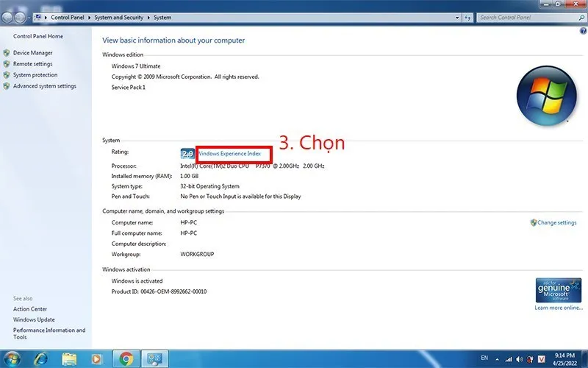The width and height of the screenshot is (588, 368).
Task: Open Windows Explorer folder on taskbar
Action: [69, 358]
